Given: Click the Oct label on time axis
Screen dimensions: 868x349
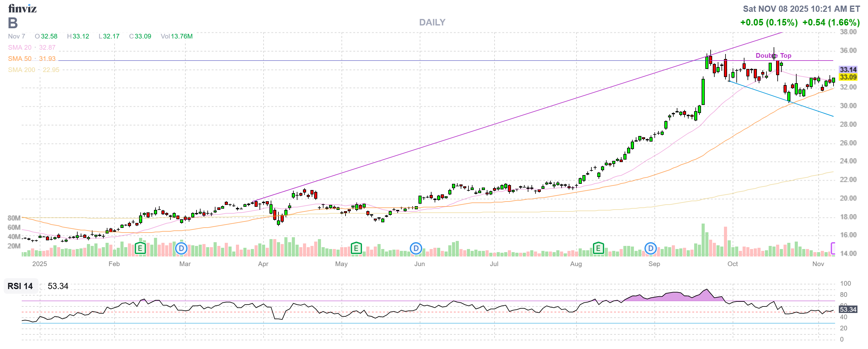Looking at the screenshot, I should coord(732,264).
